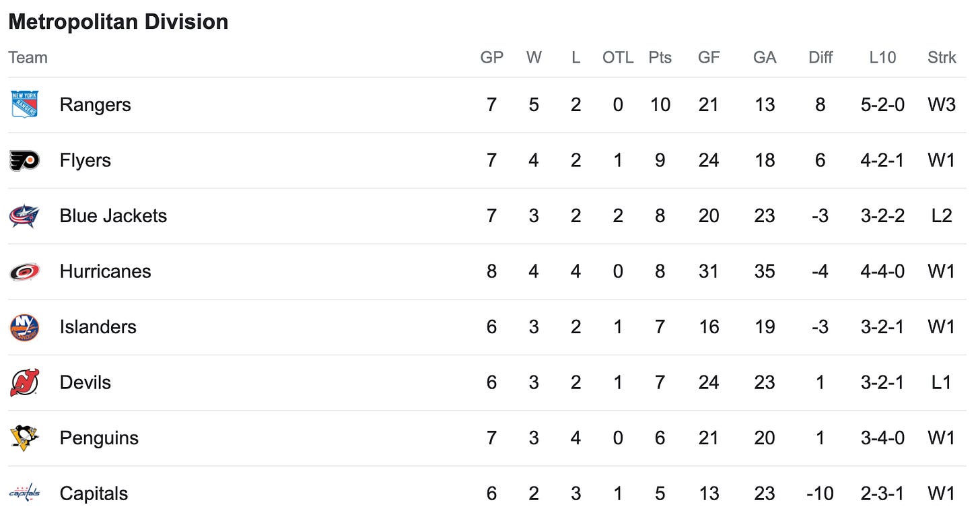The height and width of the screenshot is (521, 980).
Task: Click the Hurricanes team name
Action: point(106,271)
